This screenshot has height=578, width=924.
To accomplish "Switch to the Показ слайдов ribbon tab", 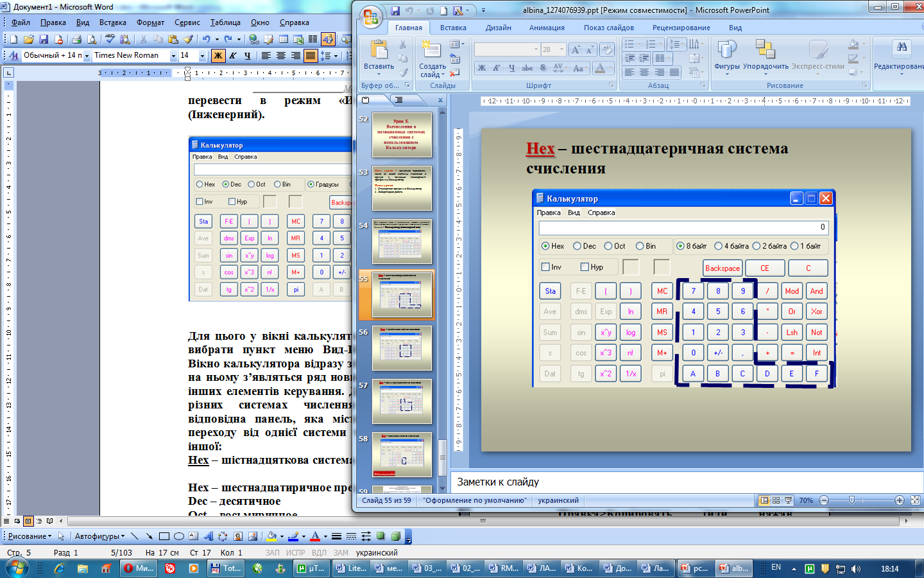I will tap(608, 28).
